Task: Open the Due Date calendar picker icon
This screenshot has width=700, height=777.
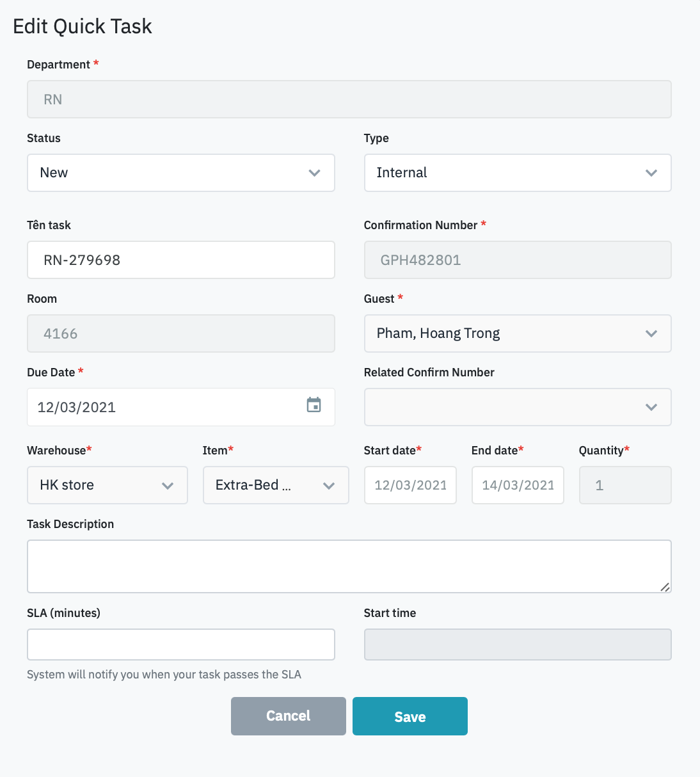Action: [x=314, y=405]
